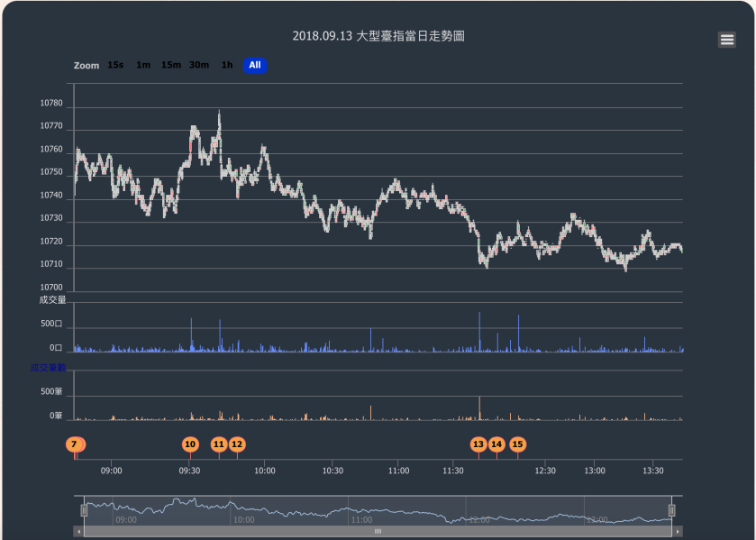The height and width of the screenshot is (540, 756).
Task: Click the navigator scrollbar track
Action: point(378,531)
